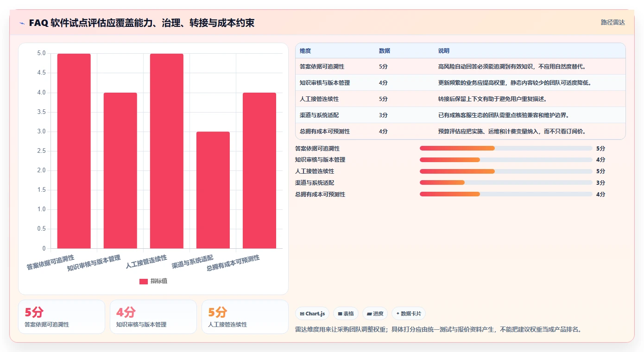644x352 pixels.
Task: Click the 数据 column header
Action: pyautogui.click(x=385, y=51)
